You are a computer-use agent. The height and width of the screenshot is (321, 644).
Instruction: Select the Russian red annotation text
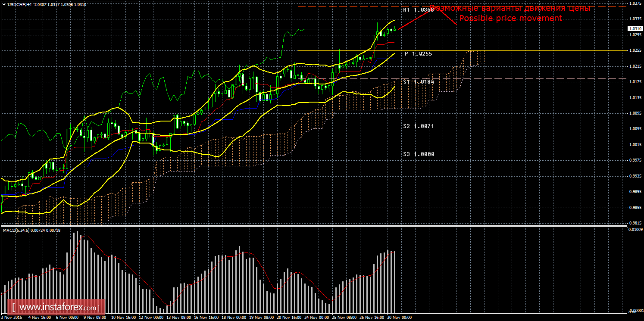coord(510,8)
